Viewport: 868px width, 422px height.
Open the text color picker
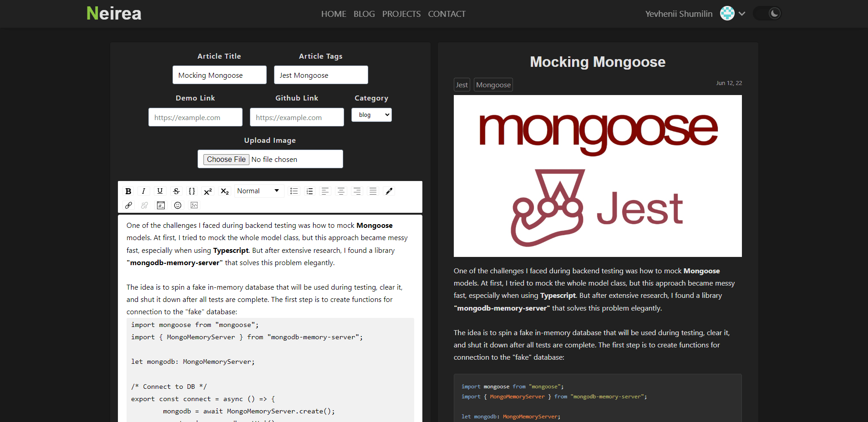pyautogui.click(x=389, y=191)
